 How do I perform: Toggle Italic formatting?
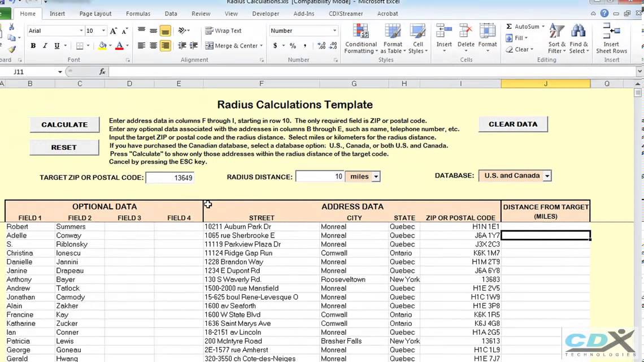tap(45, 46)
